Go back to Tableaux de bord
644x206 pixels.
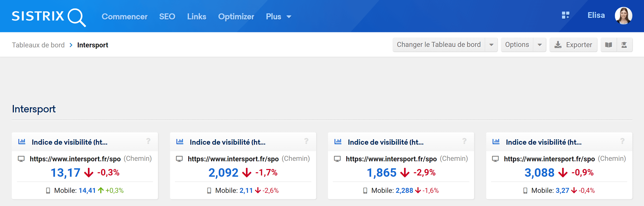tap(38, 45)
